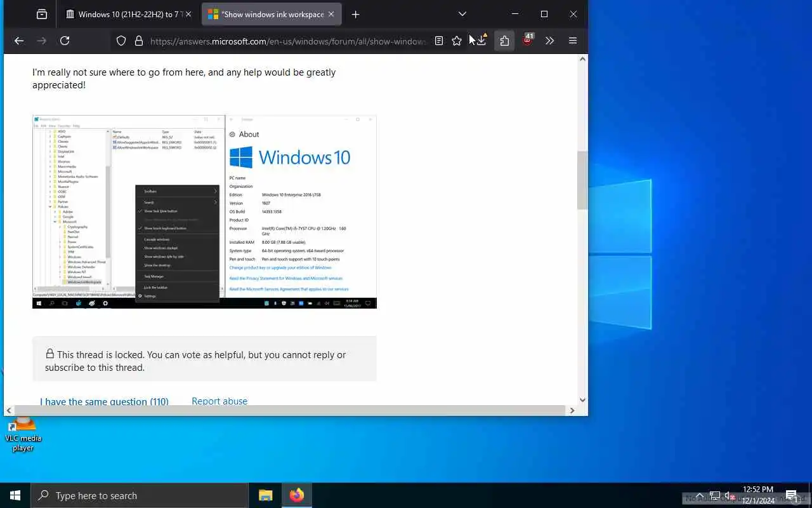Open the volume speaker tray icon
The width and height of the screenshot is (812, 508).
point(730,495)
